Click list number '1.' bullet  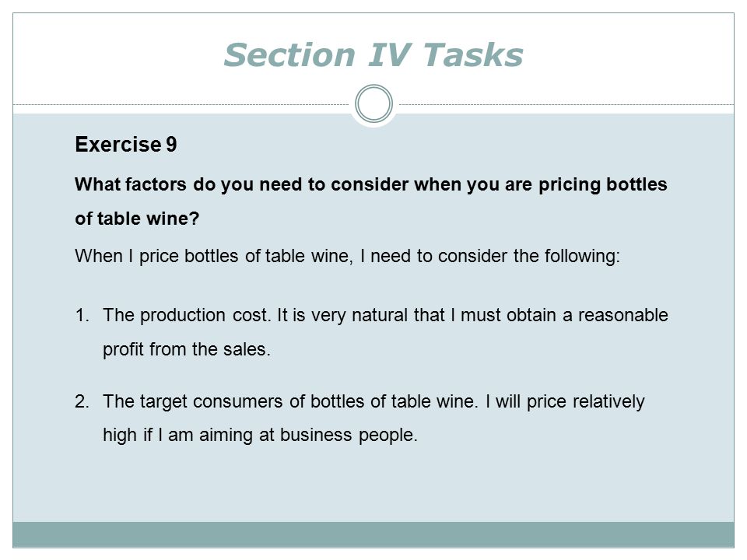[x=82, y=315]
